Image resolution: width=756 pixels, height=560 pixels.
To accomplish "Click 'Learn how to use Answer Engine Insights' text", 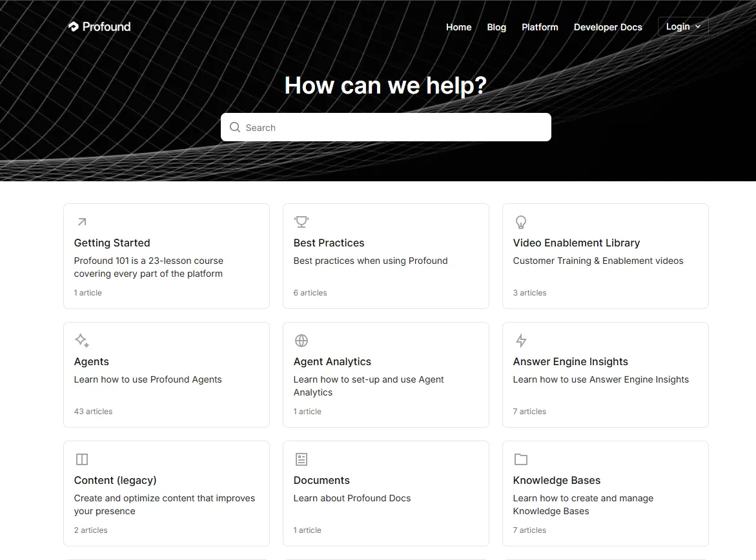I will 601,379.
